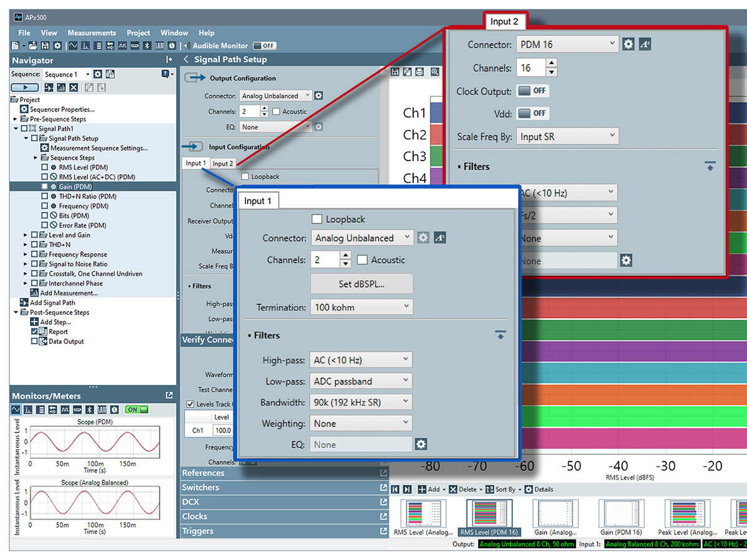
Task: Open the Measurements menu
Action: 92,32
